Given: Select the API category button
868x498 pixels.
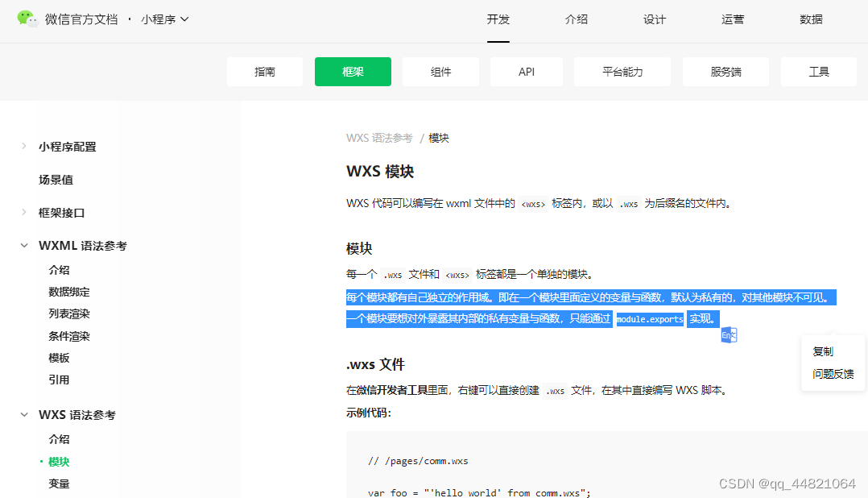Looking at the screenshot, I should click(x=526, y=71).
